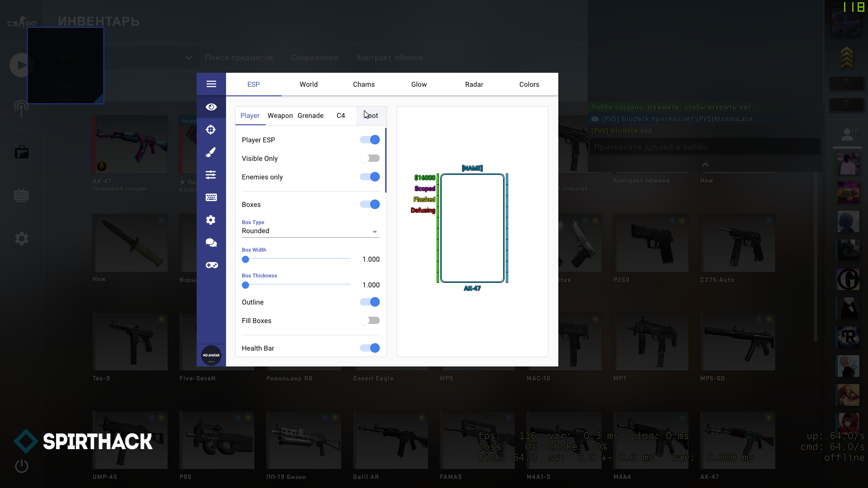
Task: Click the friends list person icon
Action: click(847, 134)
